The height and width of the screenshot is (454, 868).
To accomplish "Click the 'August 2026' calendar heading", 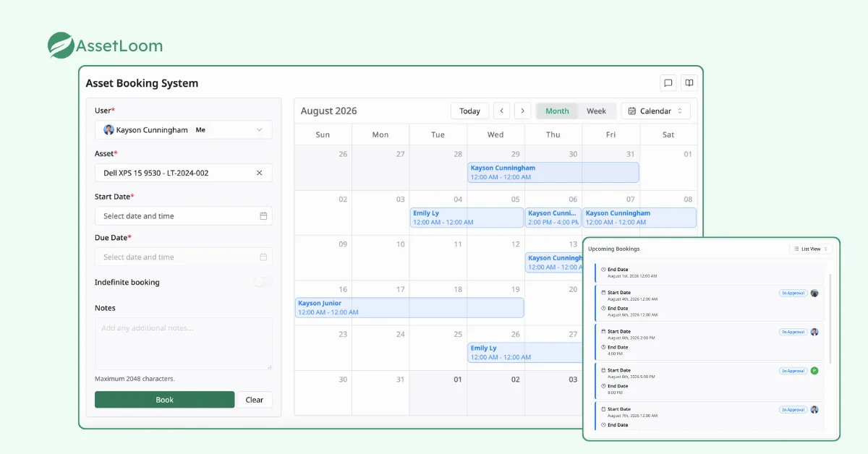I will pos(329,111).
